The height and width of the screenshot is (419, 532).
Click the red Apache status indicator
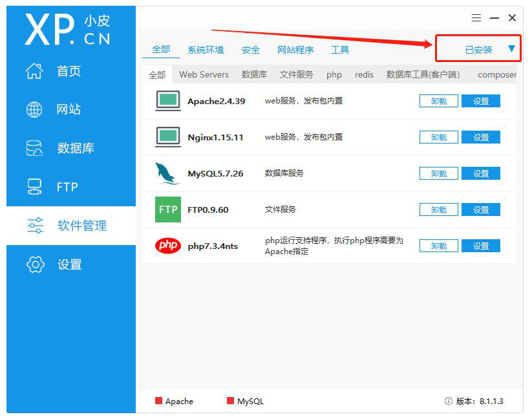(158, 401)
